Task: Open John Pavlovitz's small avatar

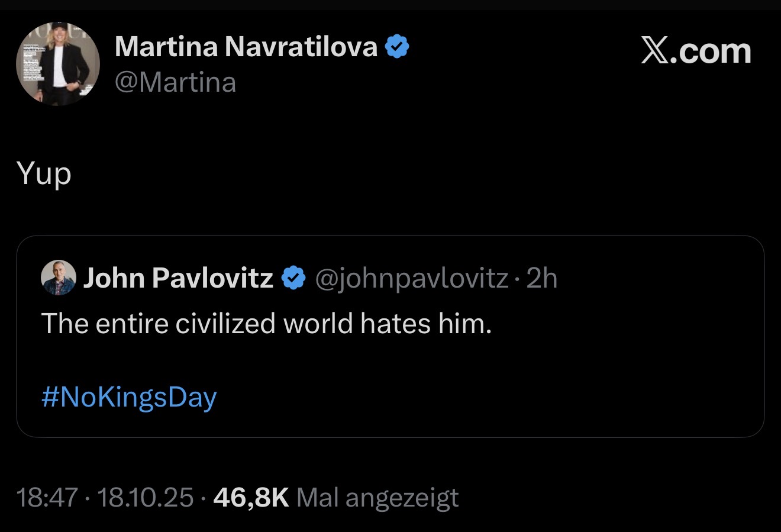Action: coord(59,278)
